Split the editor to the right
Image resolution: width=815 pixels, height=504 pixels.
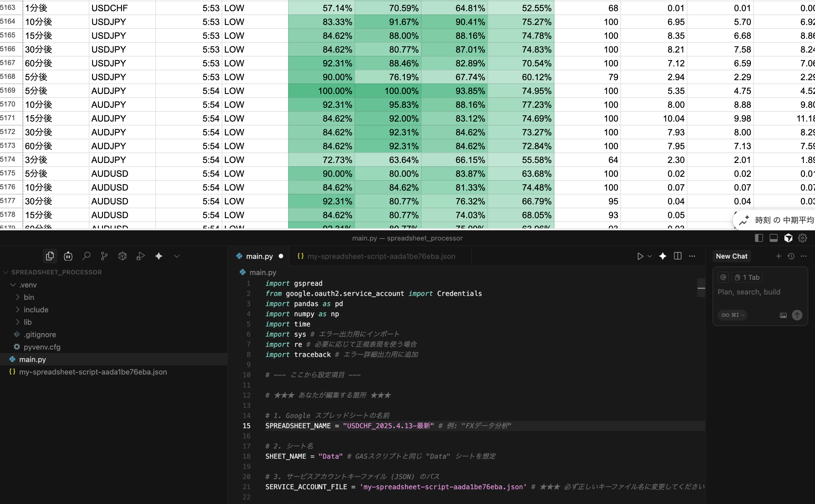point(678,256)
